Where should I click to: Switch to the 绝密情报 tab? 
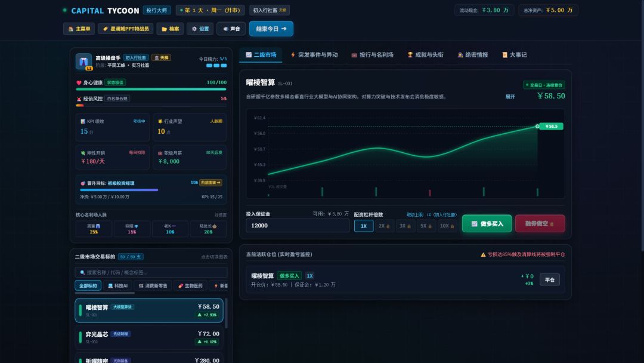click(x=473, y=55)
